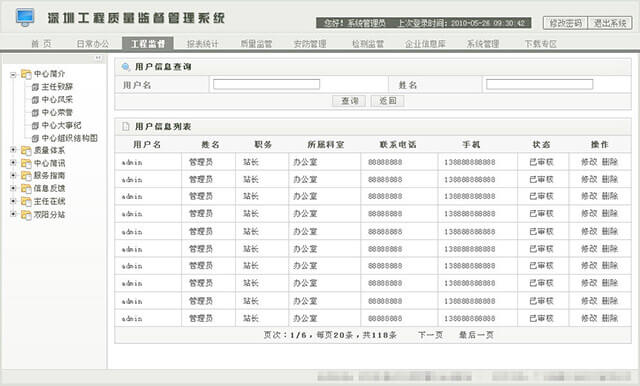
Task: Click the 职务 column header
Action: pos(263,144)
